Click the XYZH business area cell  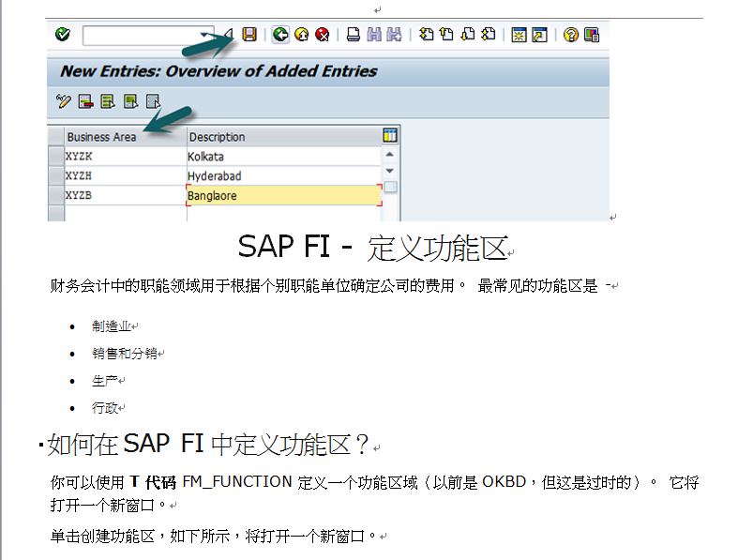(126, 175)
